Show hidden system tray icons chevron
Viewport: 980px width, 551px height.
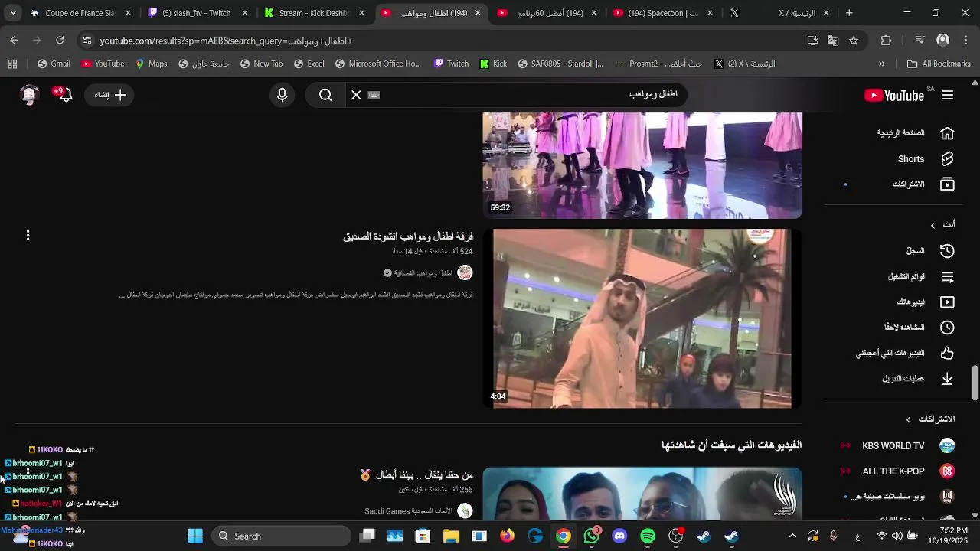click(x=792, y=536)
